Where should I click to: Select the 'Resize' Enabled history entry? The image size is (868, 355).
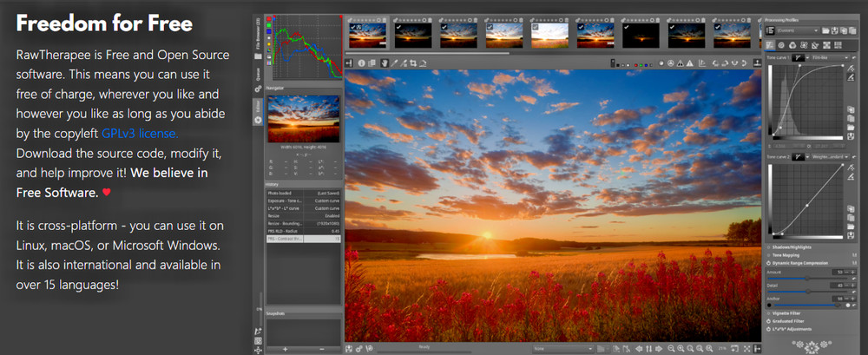(x=303, y=215)
